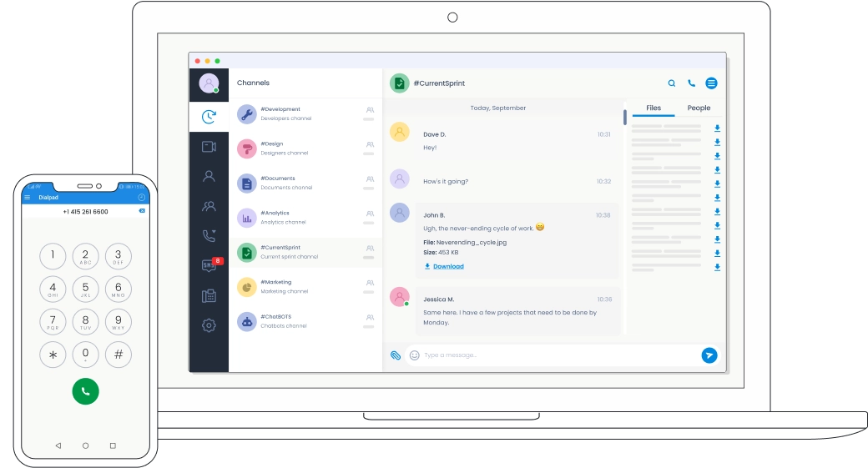Open the emoji picker in message box
Viewport: 868px width, 468px height.
coord(414,355)
